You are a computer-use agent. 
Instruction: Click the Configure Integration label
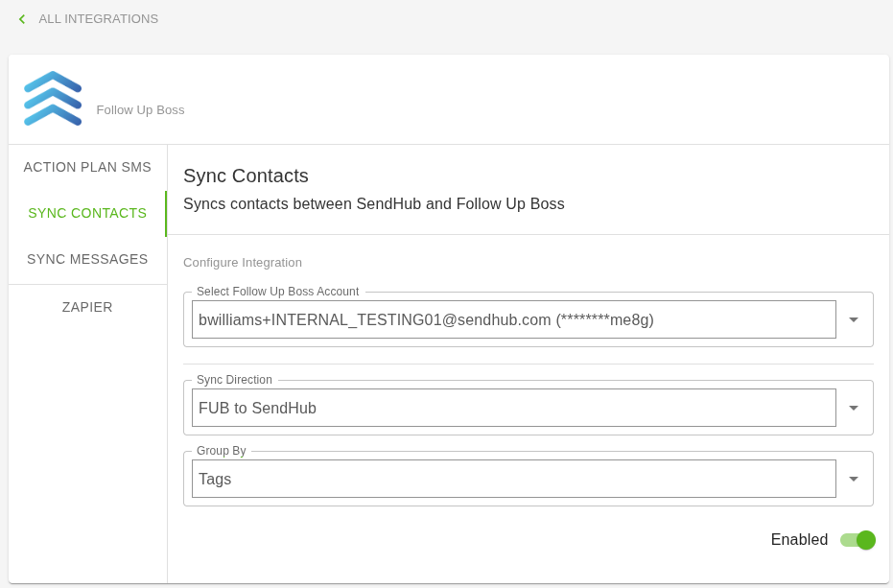click(x=243, y=263)
